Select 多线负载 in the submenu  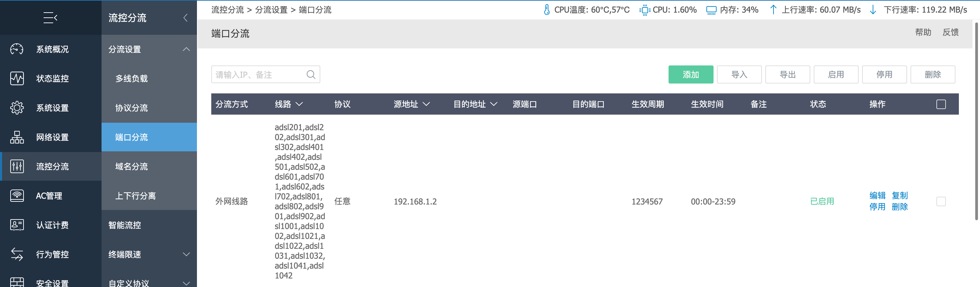[132, 78]
